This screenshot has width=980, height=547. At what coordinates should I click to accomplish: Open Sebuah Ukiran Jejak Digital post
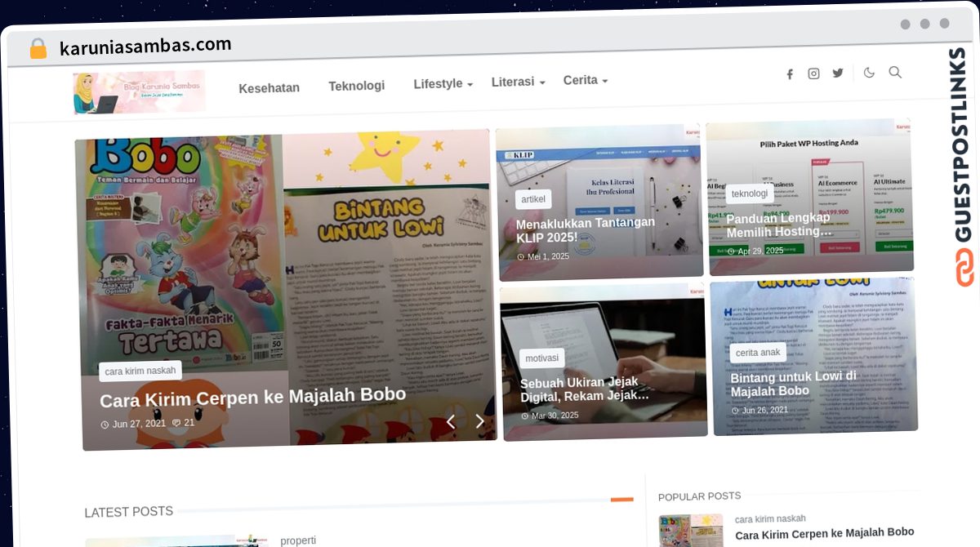[x=586, y=389]
